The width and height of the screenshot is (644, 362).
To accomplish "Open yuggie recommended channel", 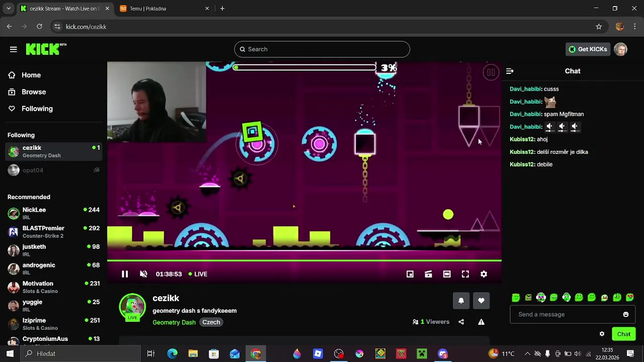I will (53, 306).
